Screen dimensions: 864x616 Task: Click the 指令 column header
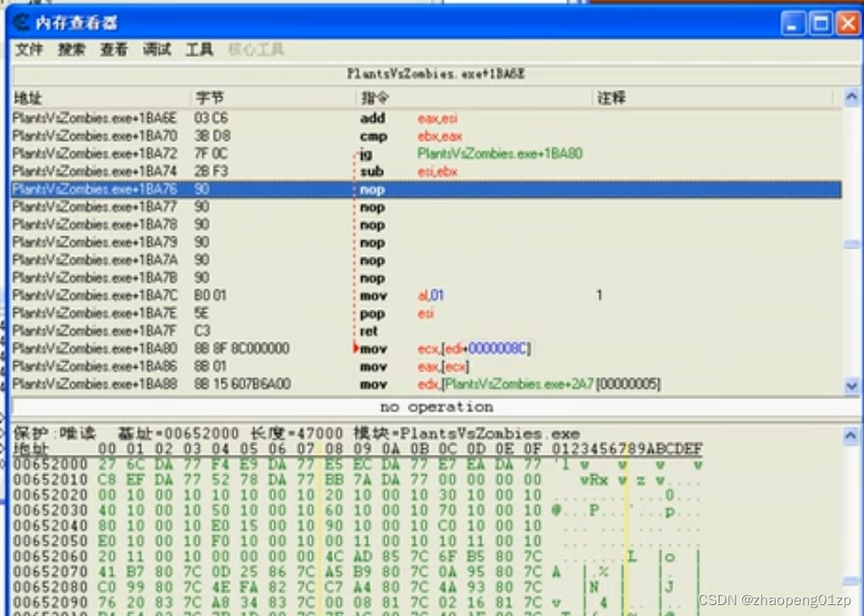pyautogui.click(x=474, y=98)
